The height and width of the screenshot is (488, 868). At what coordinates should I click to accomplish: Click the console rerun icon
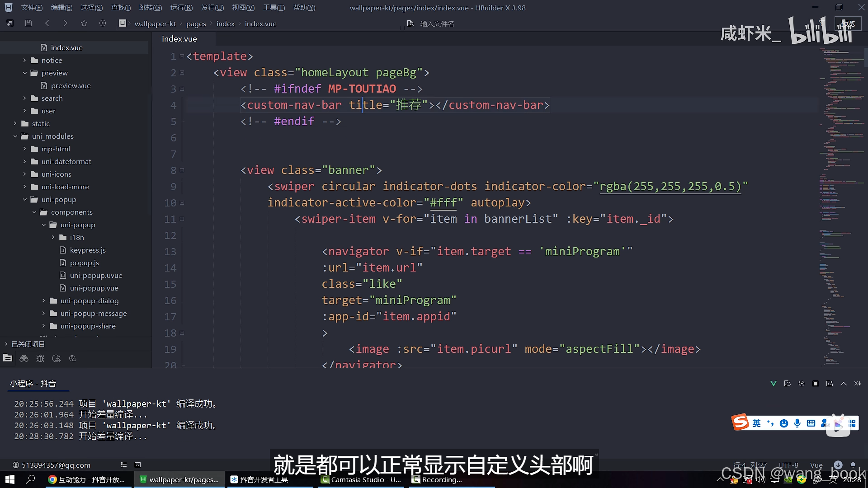[802, 384]
